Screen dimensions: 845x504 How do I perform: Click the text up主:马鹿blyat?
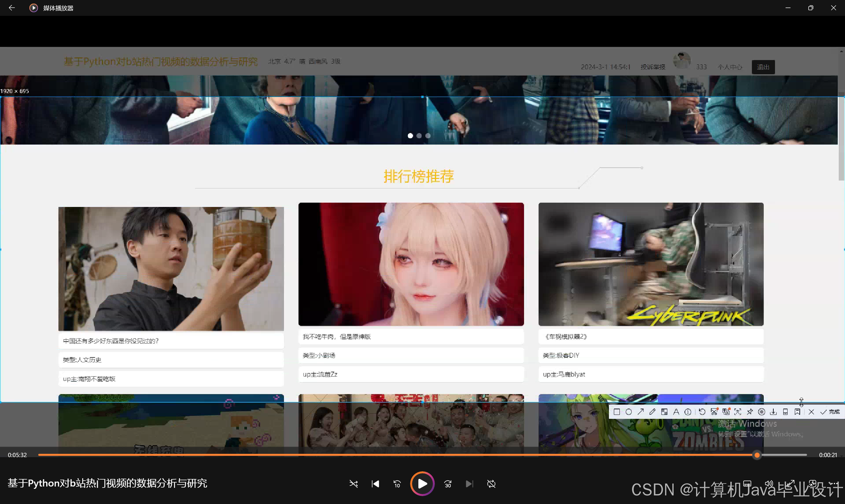(564, 375)
